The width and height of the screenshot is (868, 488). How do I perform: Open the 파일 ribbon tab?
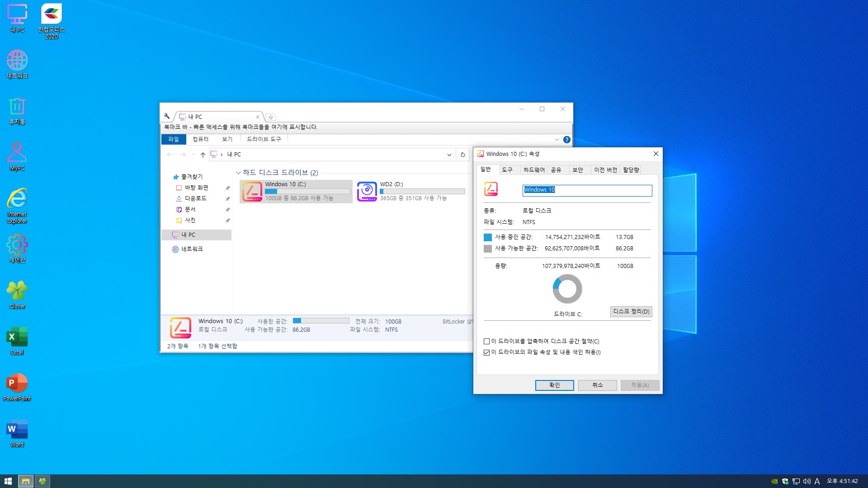click(x=174, y=139)
